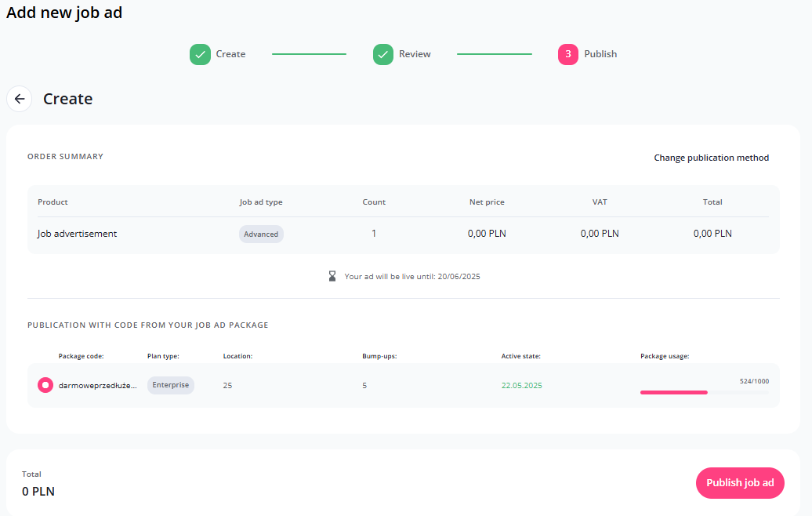Click the ad live until date text
812x516 pixels.
click(412, 277)
